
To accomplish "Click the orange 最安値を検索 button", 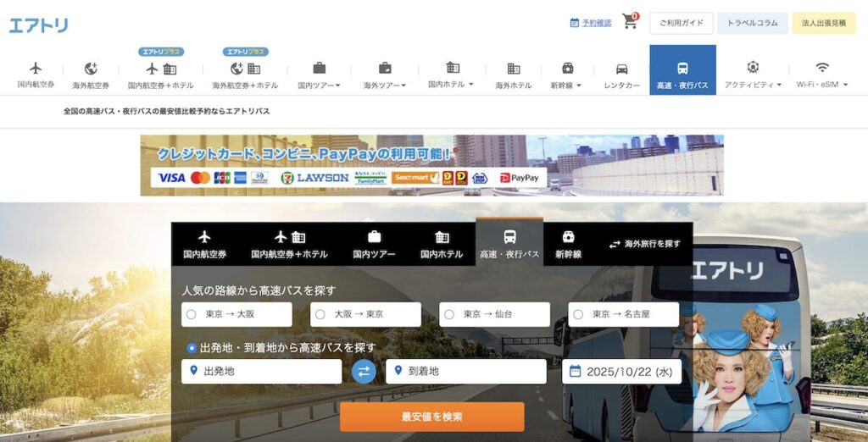I will tap(431, 417).
